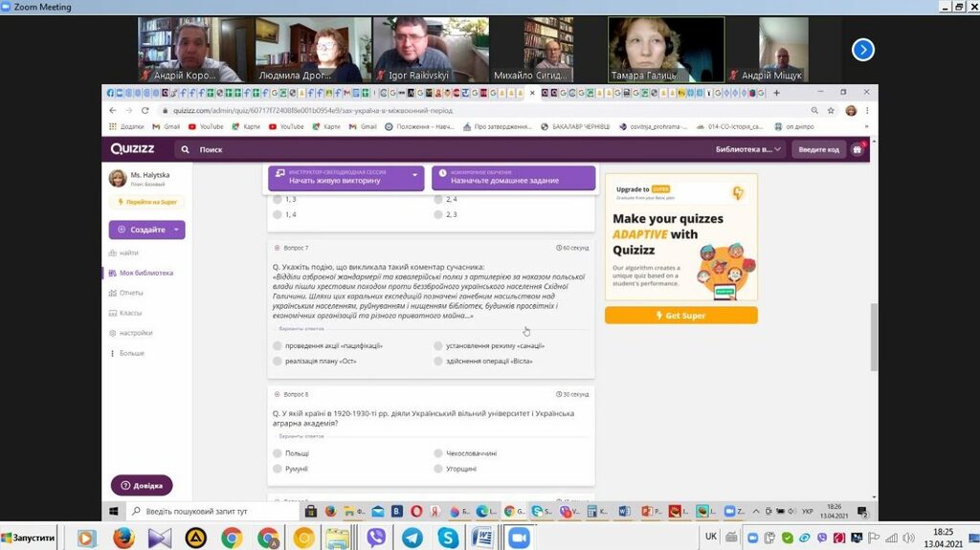This screenshot has height=550, width=980.
Task: Expand the live quiz session dropdown arrow
Action: coord(414,176)
